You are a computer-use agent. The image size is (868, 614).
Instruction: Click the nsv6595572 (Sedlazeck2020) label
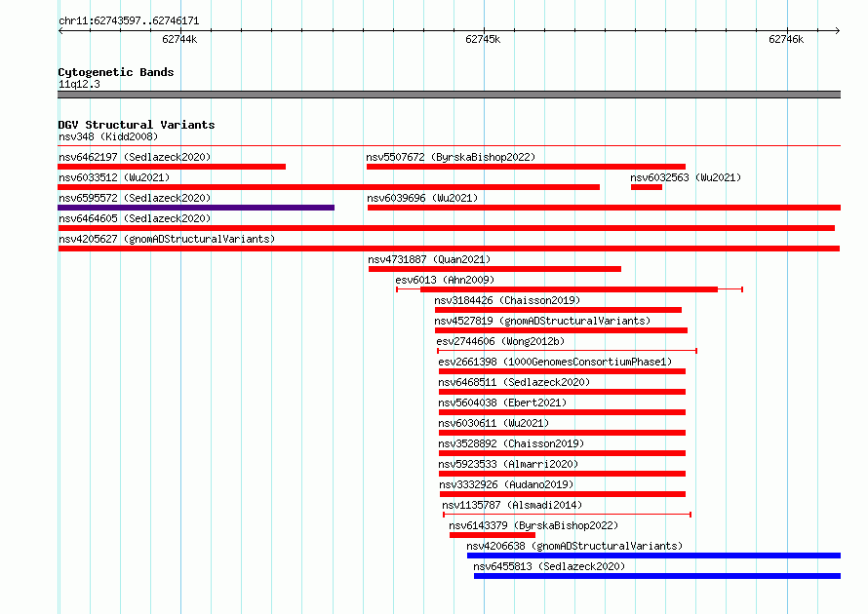[135, 198]
